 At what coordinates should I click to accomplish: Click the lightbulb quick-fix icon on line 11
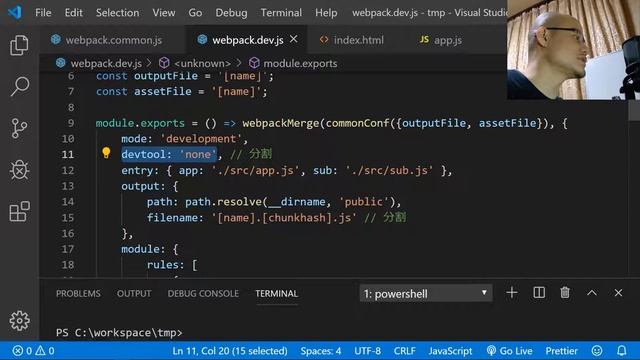(x=106, y=153)
